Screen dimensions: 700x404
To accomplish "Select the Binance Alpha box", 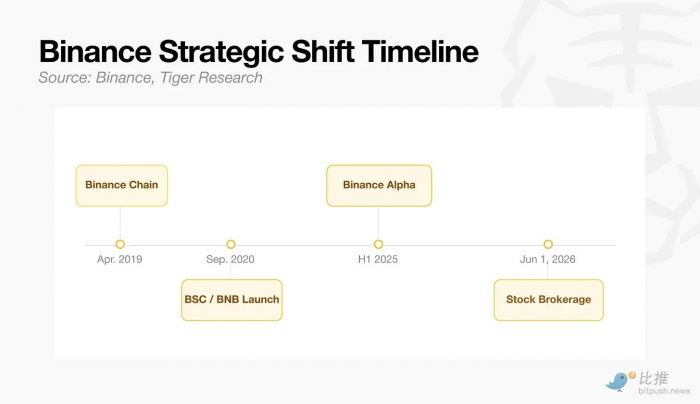I will tap(379, 186).
